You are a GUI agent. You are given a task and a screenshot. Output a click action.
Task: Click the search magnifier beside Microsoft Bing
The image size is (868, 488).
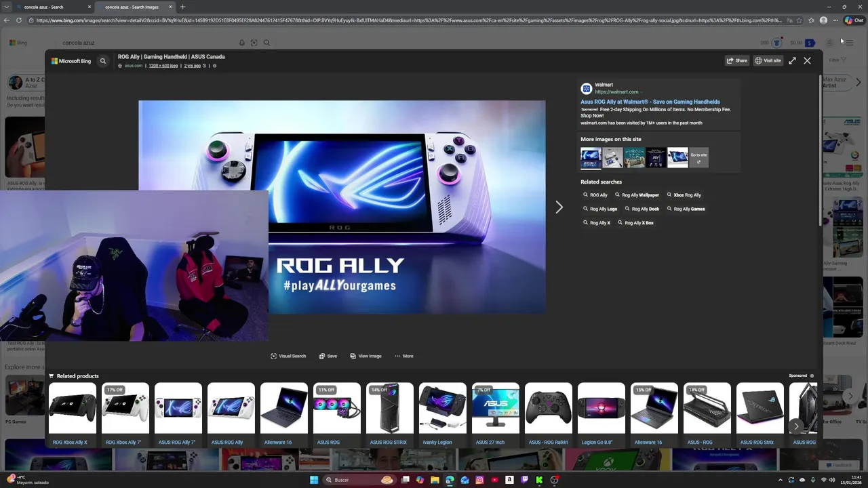[103, 61]
